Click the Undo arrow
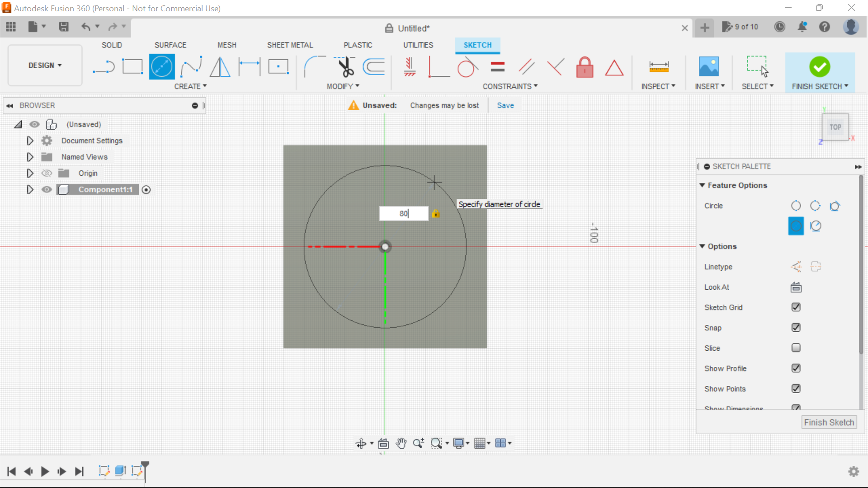Viewport: 868px width, 488px height. [85, 27]
